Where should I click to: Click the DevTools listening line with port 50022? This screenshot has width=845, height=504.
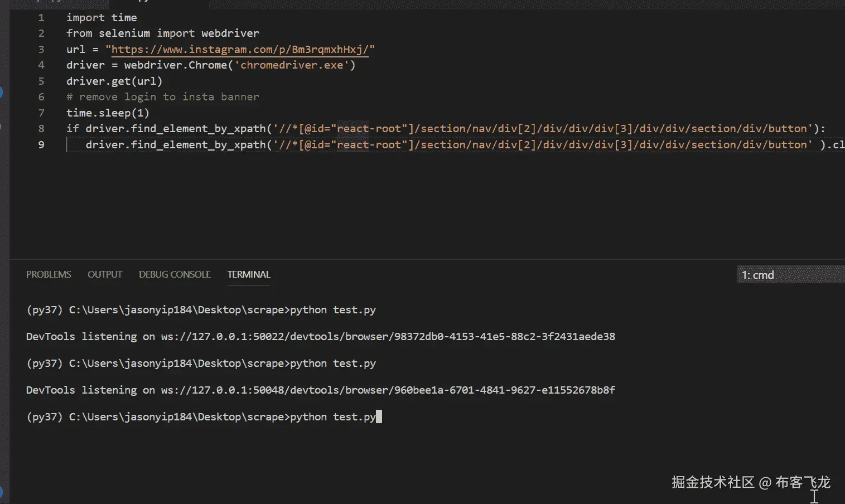pos(320,337)
